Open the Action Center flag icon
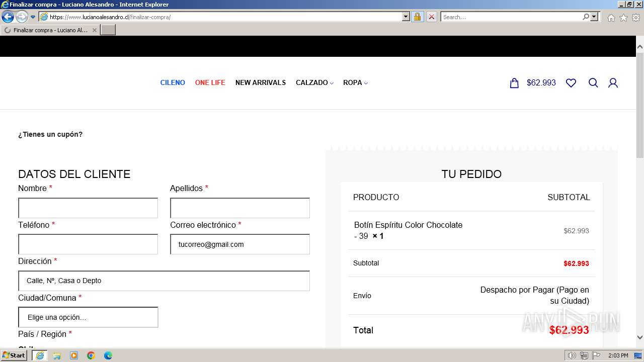 (x=596, y=355)
